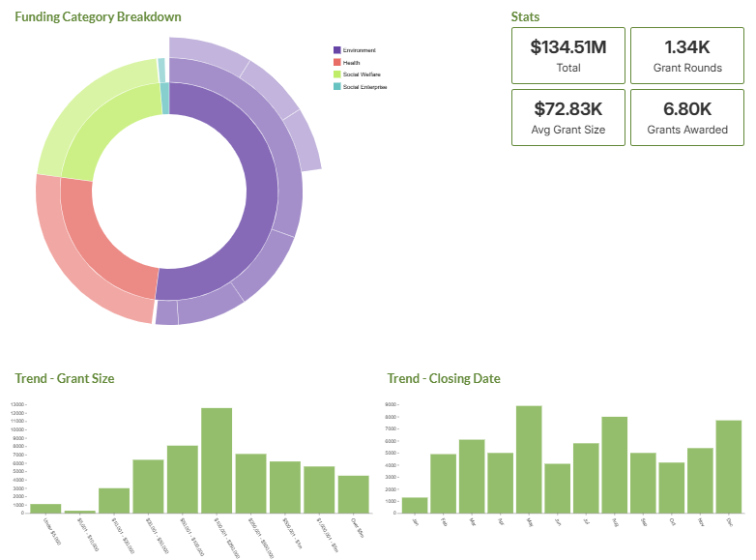Select the 'Over $5m' grant size bar

353,494
